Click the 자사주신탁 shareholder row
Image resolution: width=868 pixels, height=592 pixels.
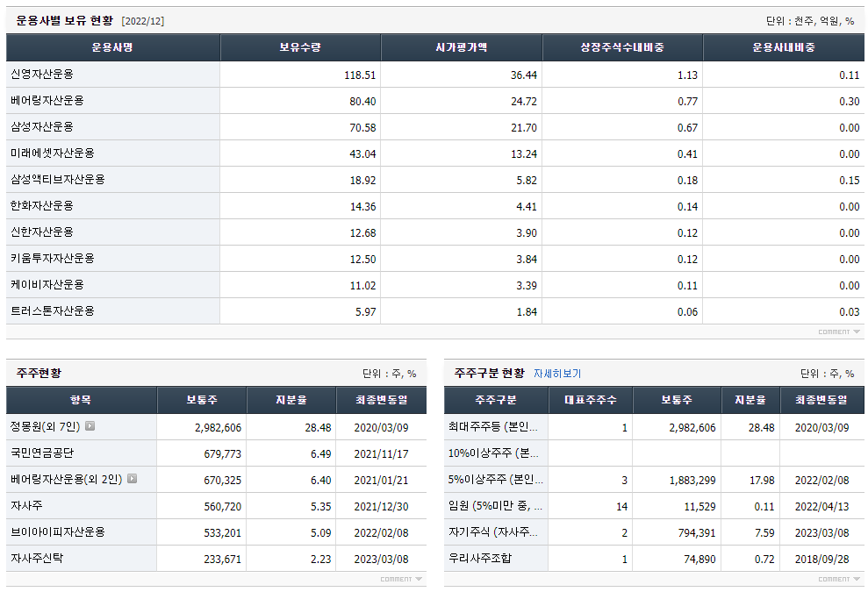coord(217,559)
